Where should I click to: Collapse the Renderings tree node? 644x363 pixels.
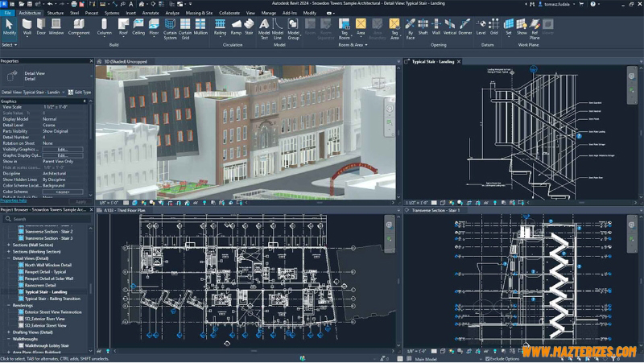click(9, 306)
